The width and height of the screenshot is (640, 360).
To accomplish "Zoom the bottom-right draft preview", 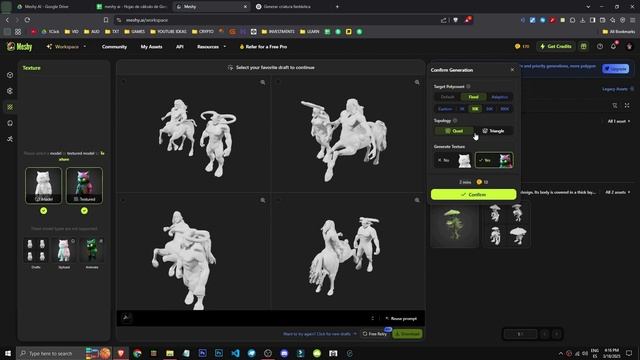I will point(417,200).
